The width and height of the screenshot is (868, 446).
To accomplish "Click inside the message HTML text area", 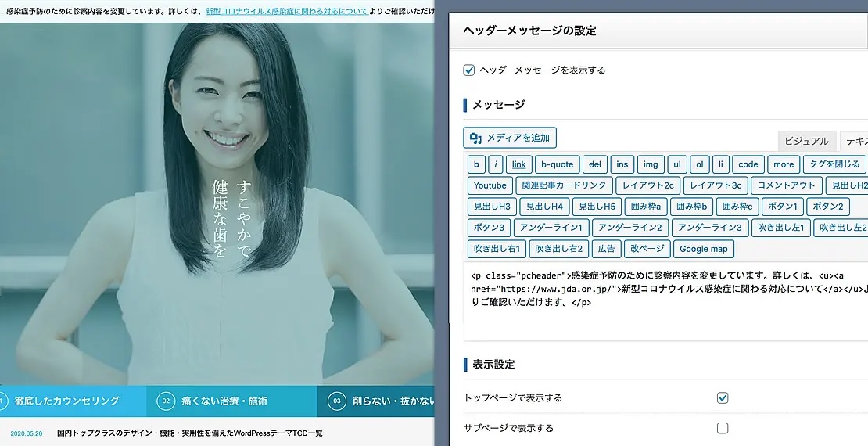I will pos(665,321).
